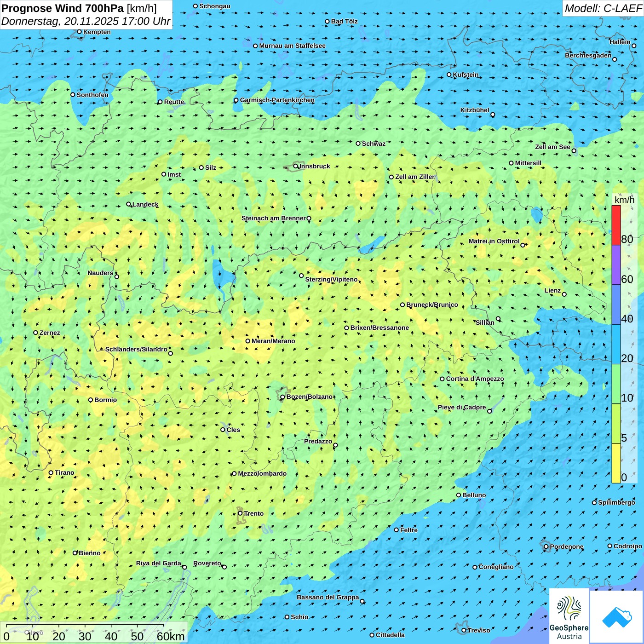Click the yellow 0–5 km/h legend band
The image size is (644, 644).
(x=616, y=463)
